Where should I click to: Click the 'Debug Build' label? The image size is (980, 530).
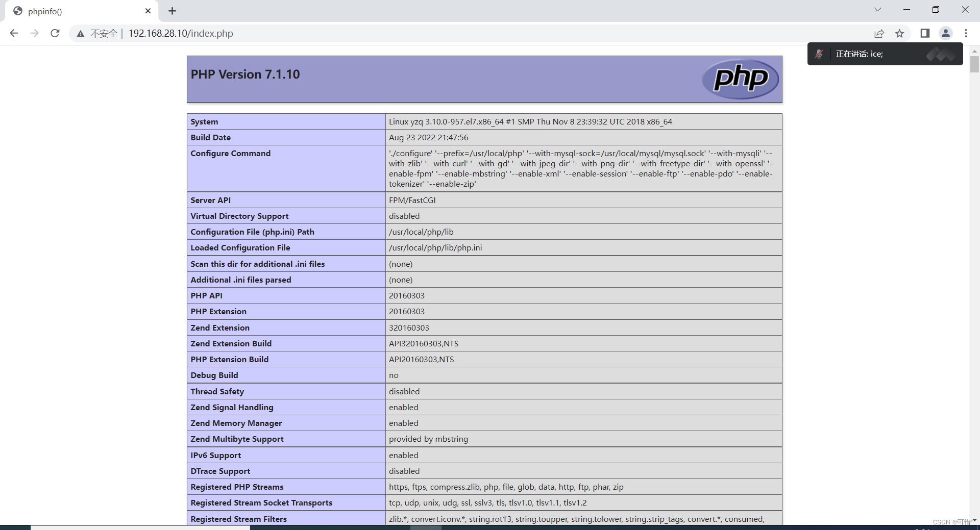(x=214, y=375)
